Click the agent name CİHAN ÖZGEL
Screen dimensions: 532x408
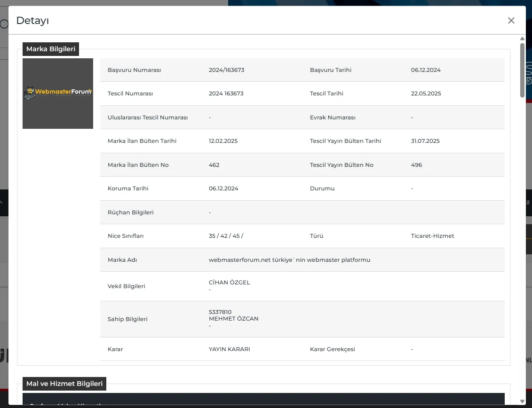(229, 282)
